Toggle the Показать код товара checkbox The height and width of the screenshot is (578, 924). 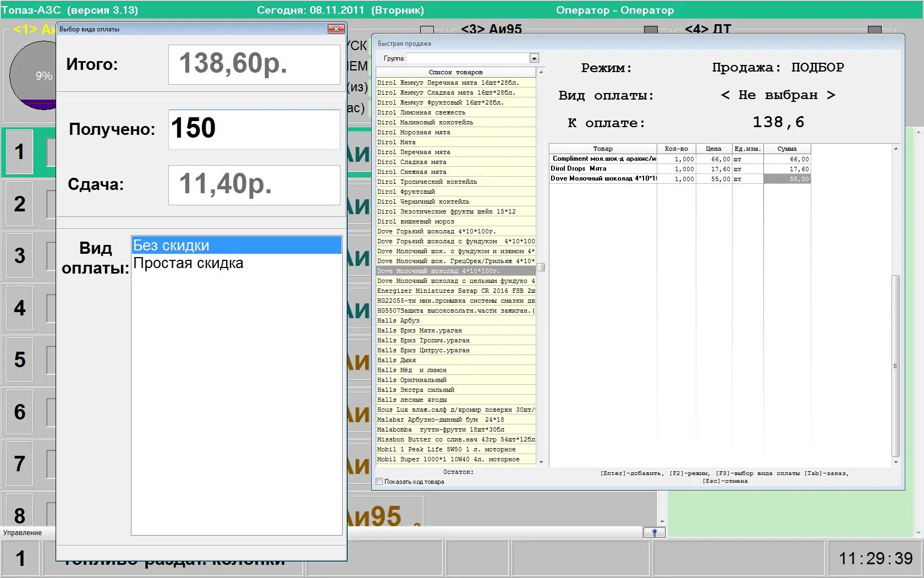[380, 482]
